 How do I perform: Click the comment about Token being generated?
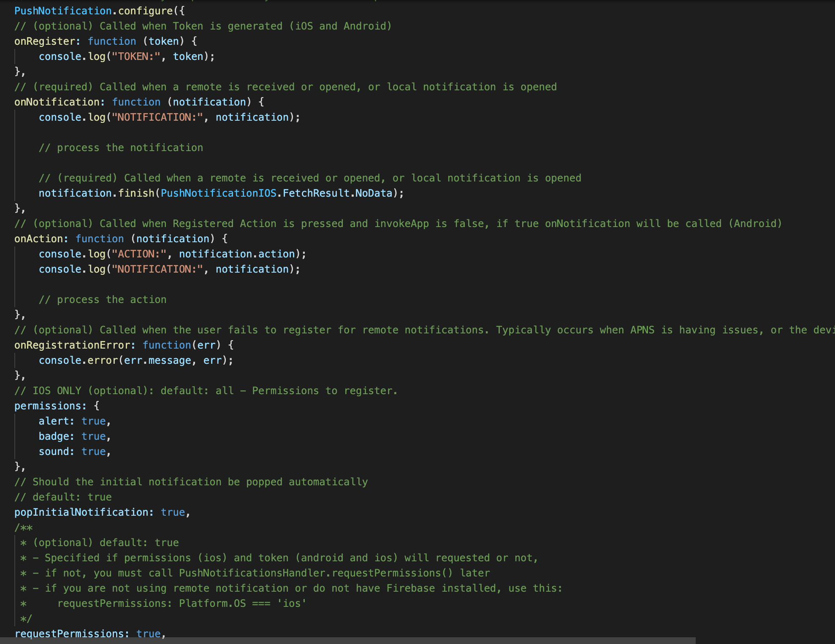(203, 26)
